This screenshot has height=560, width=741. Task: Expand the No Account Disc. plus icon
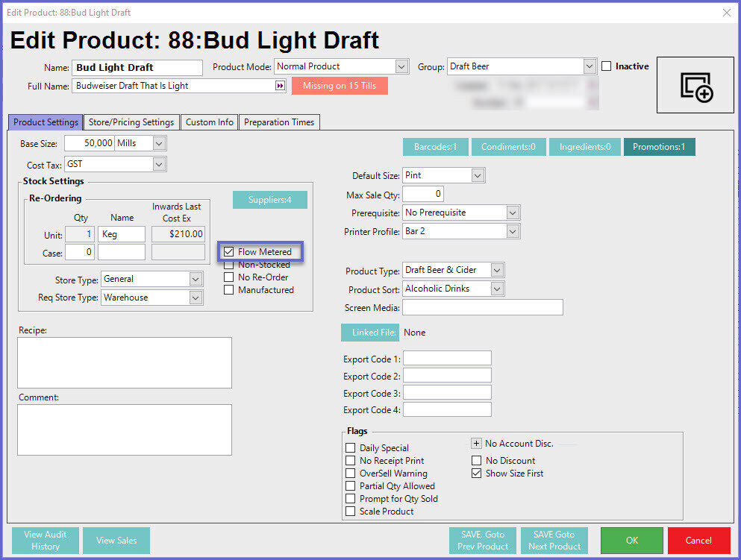click(x=477, y=444)
